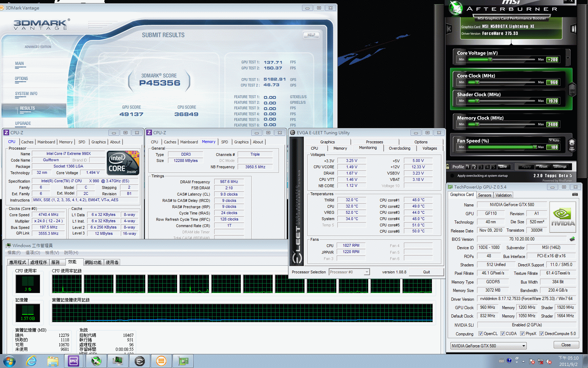588x368 pixels.
Task: Click the BIOS Version field 70.10.20.00.00
Action: 521,239
